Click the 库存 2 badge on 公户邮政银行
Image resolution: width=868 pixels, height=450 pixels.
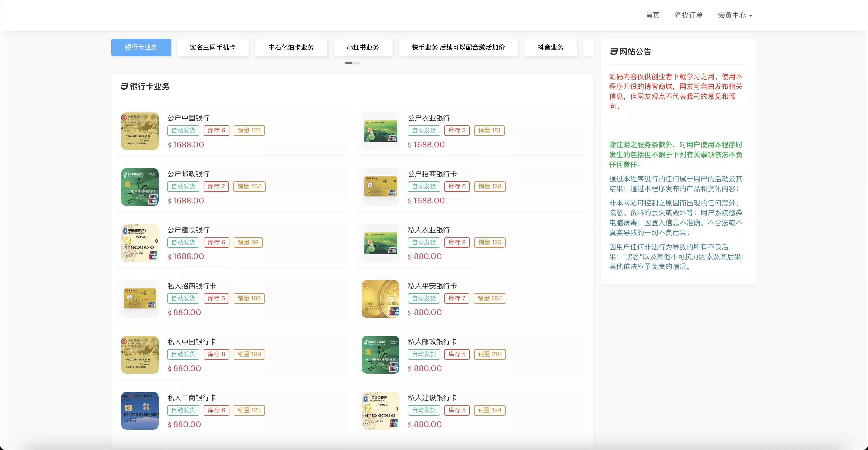216,186
